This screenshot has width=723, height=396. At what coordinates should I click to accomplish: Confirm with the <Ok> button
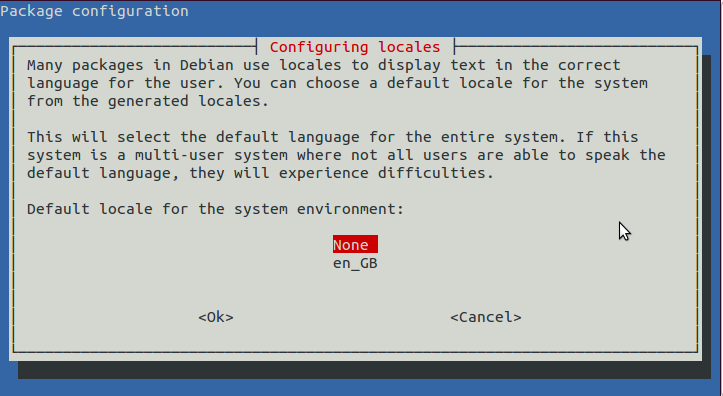tap(216, 317)
